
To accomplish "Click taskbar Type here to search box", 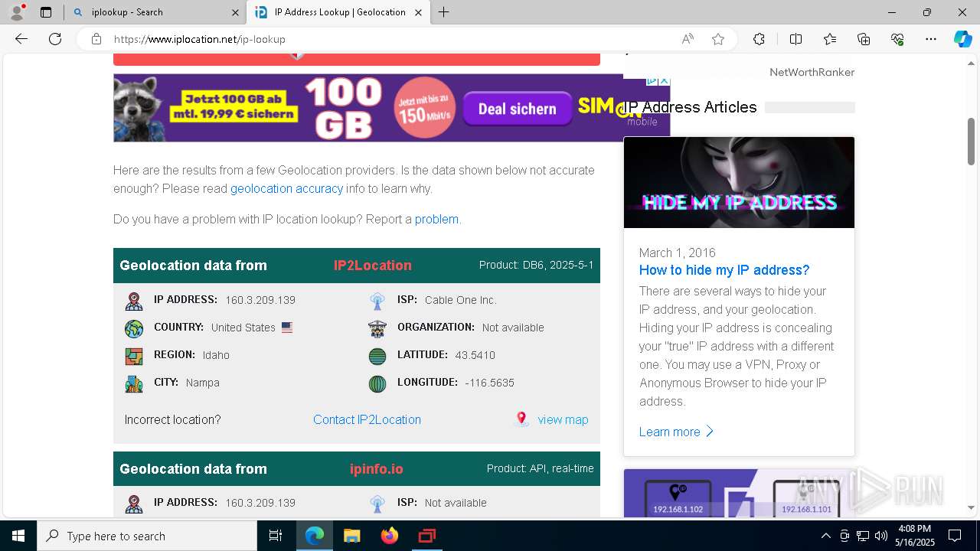I will 147,536.
